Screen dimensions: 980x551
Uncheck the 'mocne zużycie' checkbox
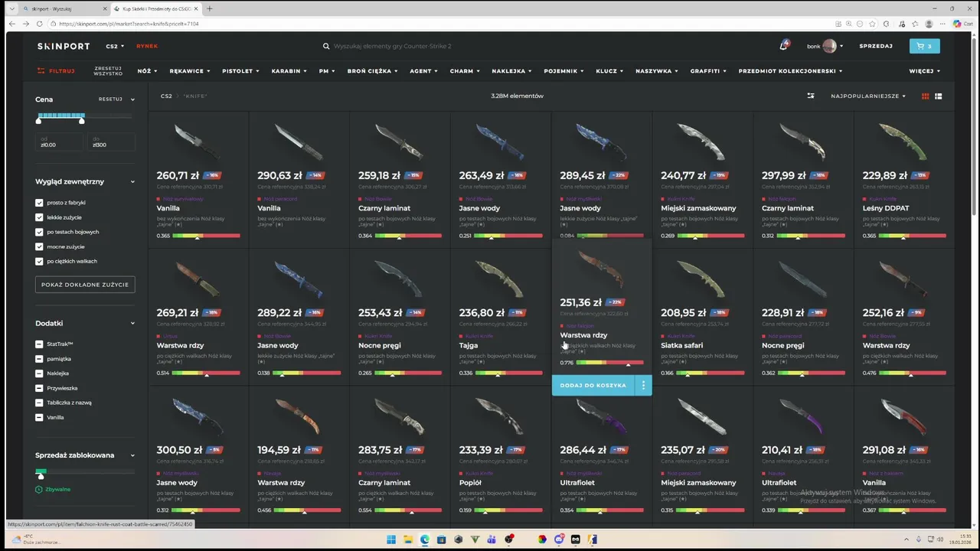(x=39, y=246)
